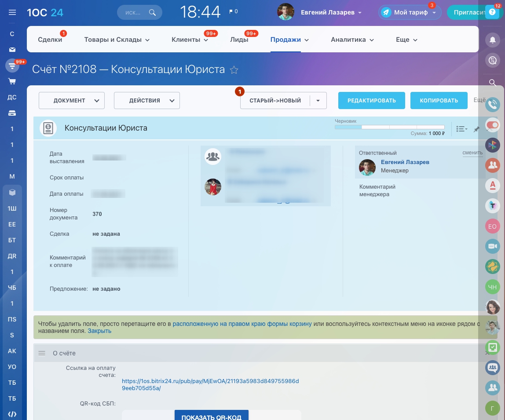Open the blue group chat bubble icon
Image resolution: width=505 pixels, height=420 pixels.
click(492, 368)
